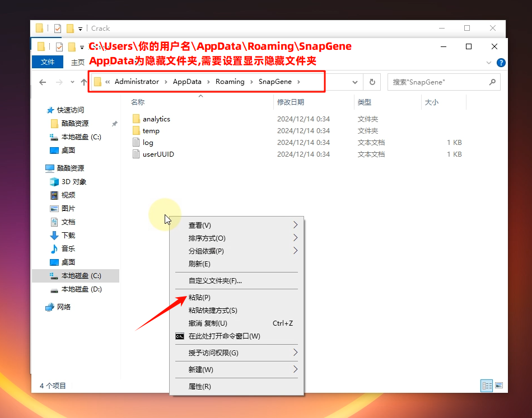Open the 文件 ribbon tab
This screenshot has width=532, height=418.
48,62
